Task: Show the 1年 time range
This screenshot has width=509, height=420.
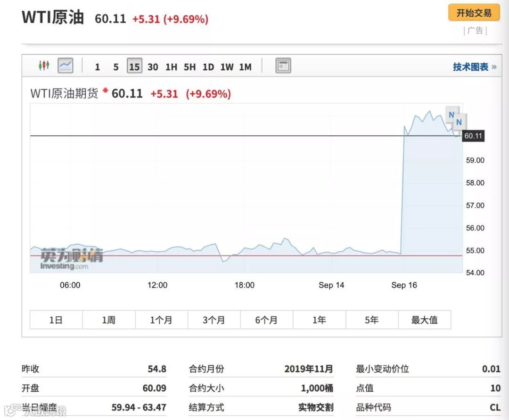Action: pos(320,320)
